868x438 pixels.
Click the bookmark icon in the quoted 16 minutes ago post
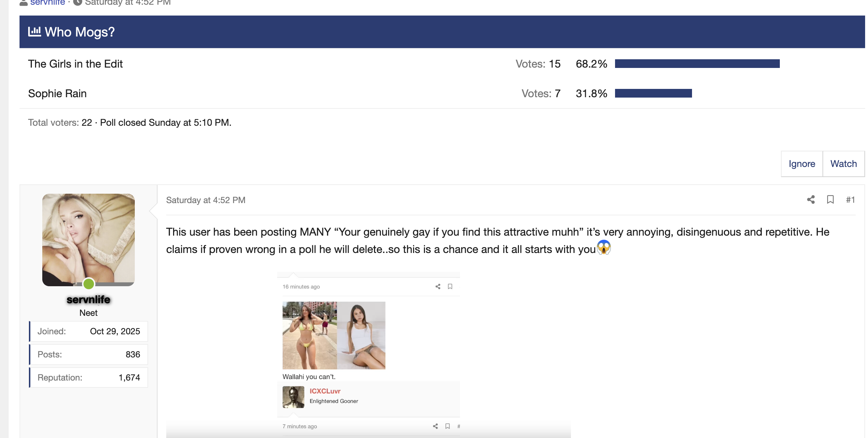[x=450, y=287]
